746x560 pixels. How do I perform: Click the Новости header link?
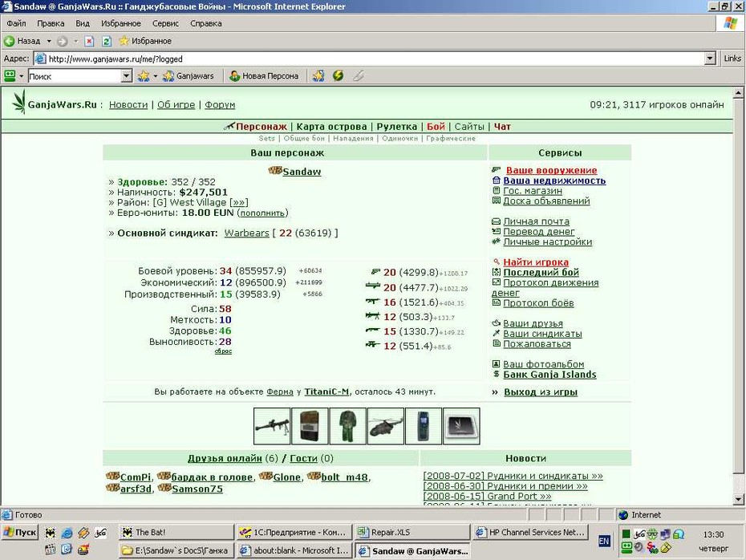[128, 104]
